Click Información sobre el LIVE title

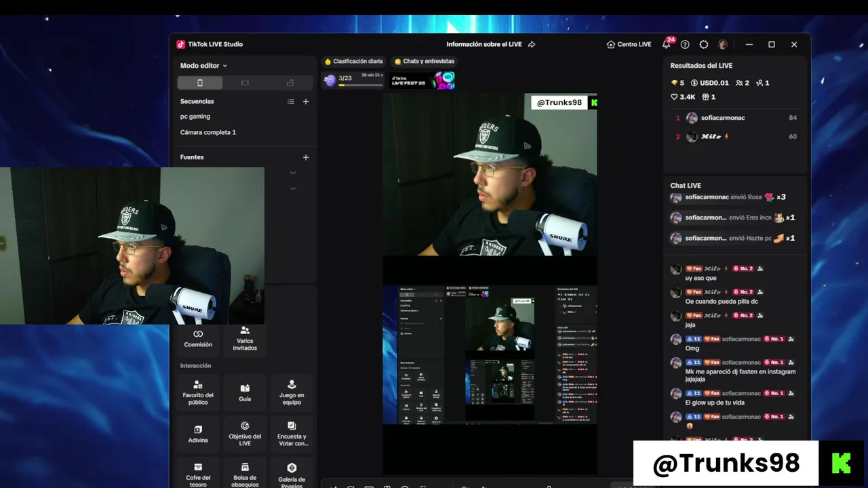point(484,44)
